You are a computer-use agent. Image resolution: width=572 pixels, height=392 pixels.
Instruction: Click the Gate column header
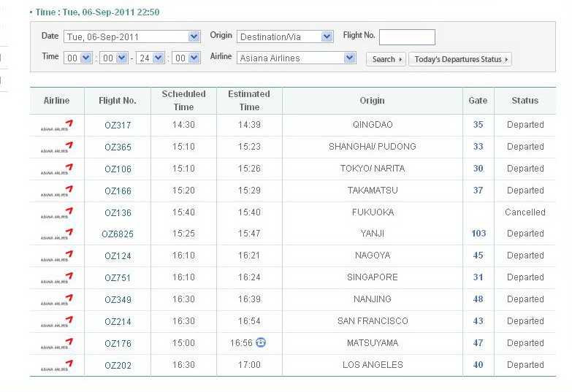pyautogui.click(x=478, y=100)
